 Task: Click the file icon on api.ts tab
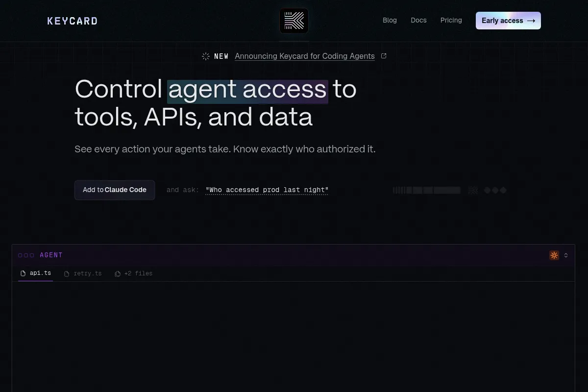[x=23, y=273]
